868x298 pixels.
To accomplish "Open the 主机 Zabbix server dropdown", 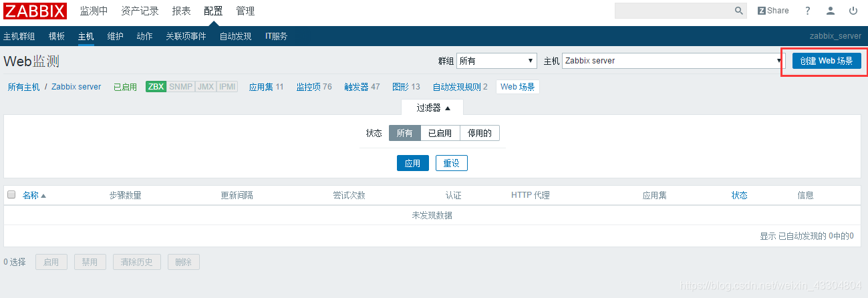I will 674,61.
